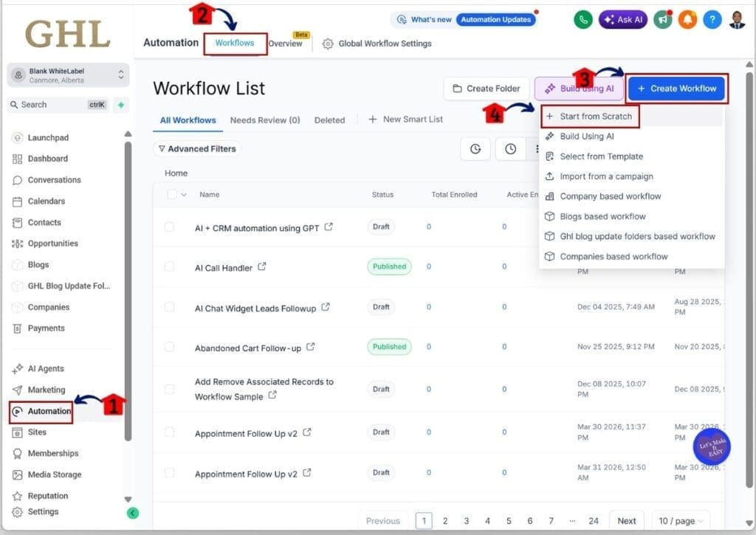Open the 10 per page dropdown

click(x=680, y=520)
